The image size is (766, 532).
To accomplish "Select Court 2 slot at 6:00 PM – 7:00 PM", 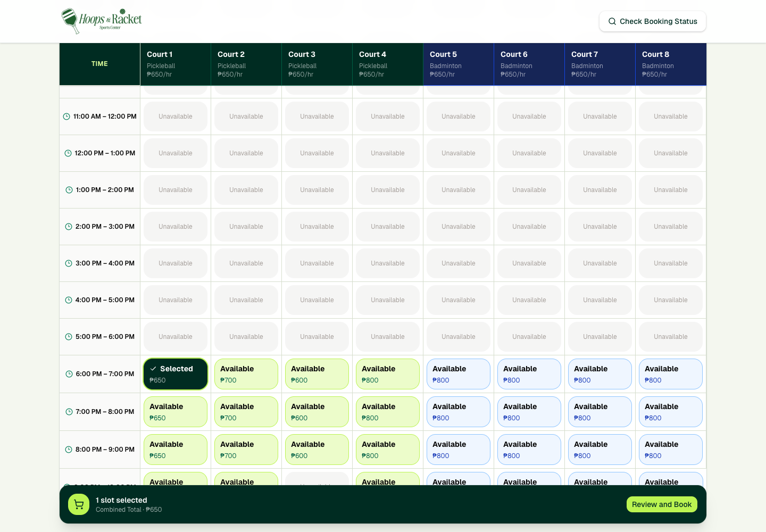I will coord(246,374).
